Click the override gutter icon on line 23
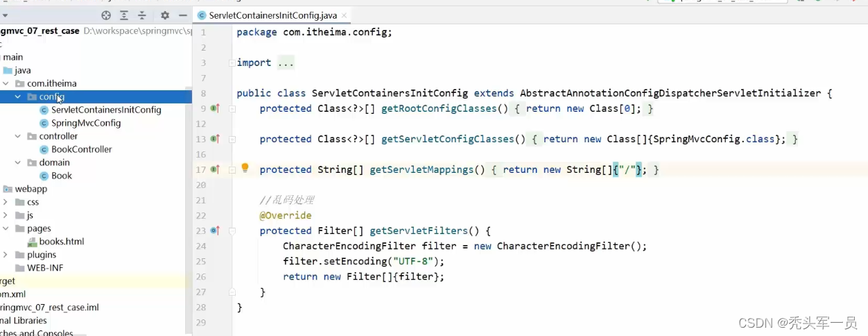This screenshot has height=336, width=868. tap(215, 230)
